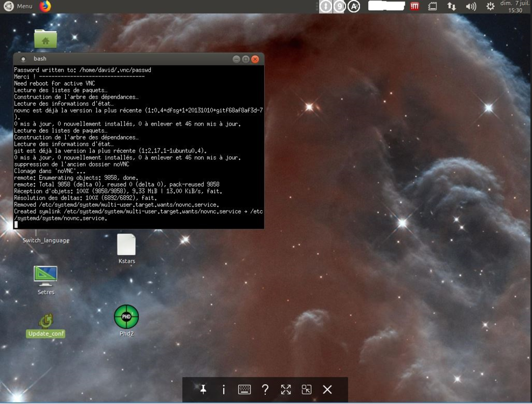Click the circled A indicator in panel
Screen dimensions: 532x404
[x=354, y=6]
